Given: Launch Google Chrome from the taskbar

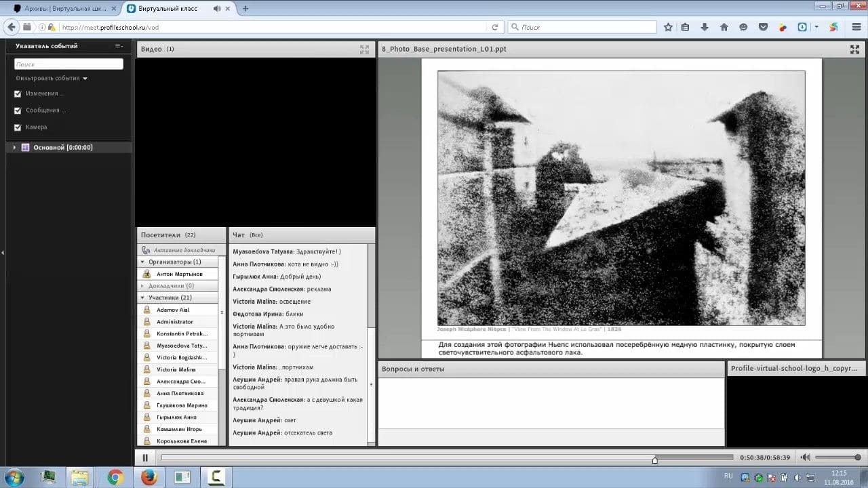Looking at the screenshot, I should click(115, 477).
